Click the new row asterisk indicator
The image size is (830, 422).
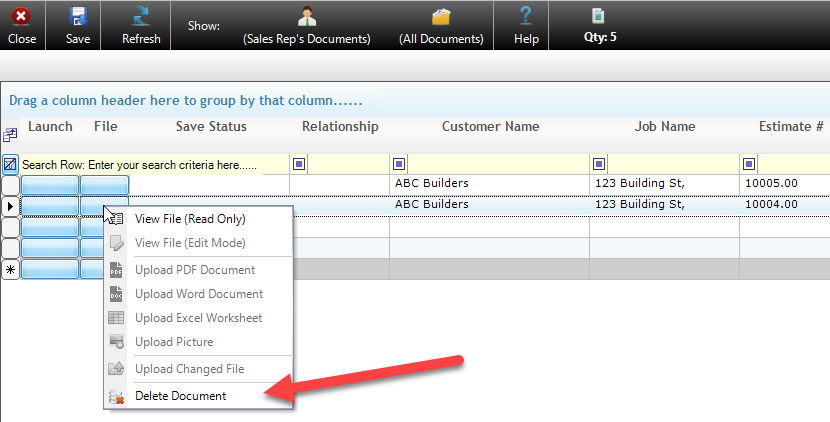tap(10, 269)
